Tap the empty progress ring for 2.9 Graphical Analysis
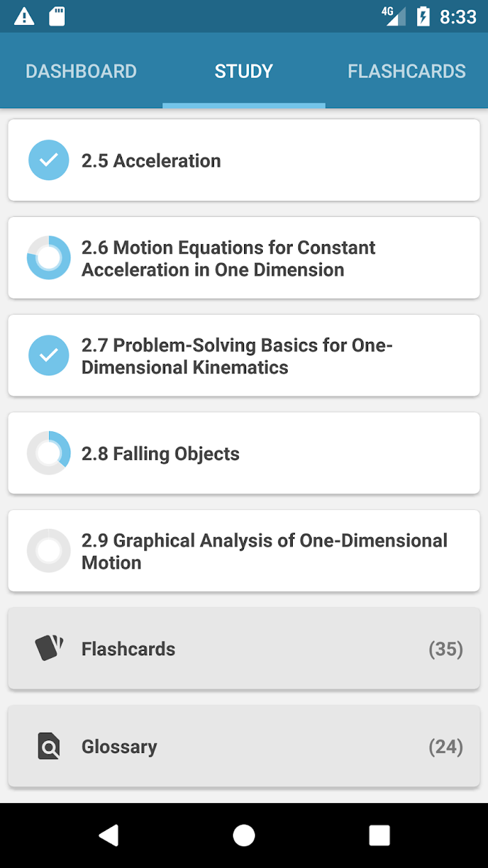This screenshot has width=488, height=868. pos(49,551)
